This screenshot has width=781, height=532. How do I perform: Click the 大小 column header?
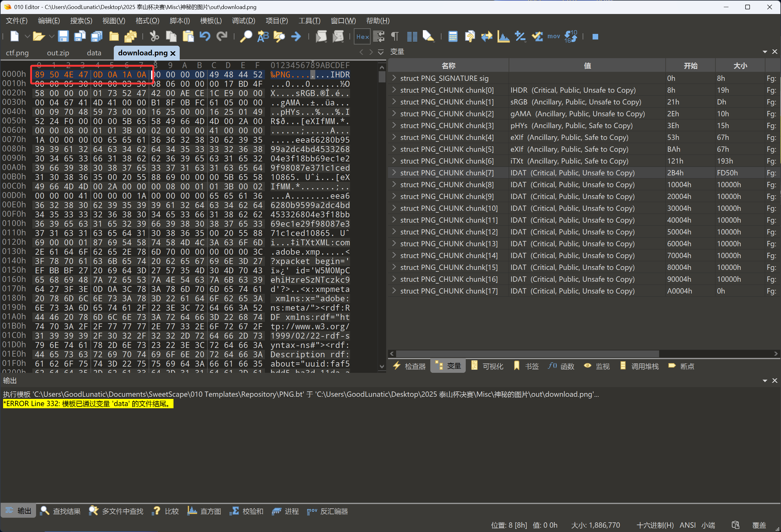(x=740, y=66)
